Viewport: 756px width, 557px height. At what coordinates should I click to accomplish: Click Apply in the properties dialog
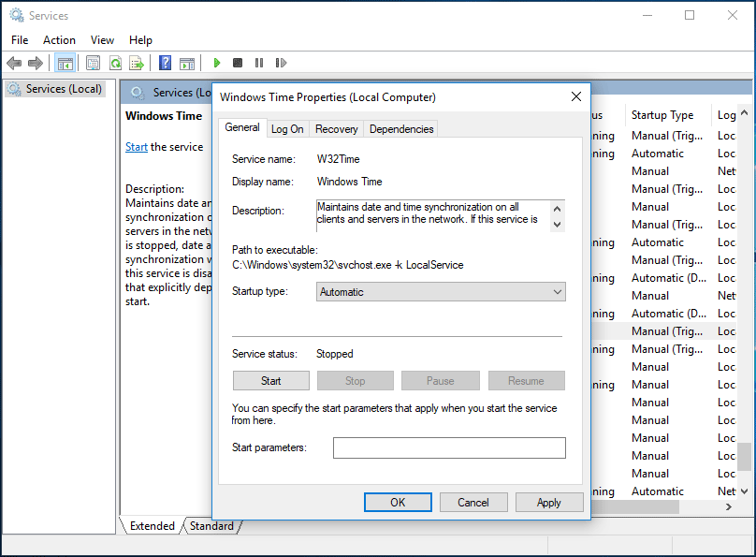tap(548, 503)
